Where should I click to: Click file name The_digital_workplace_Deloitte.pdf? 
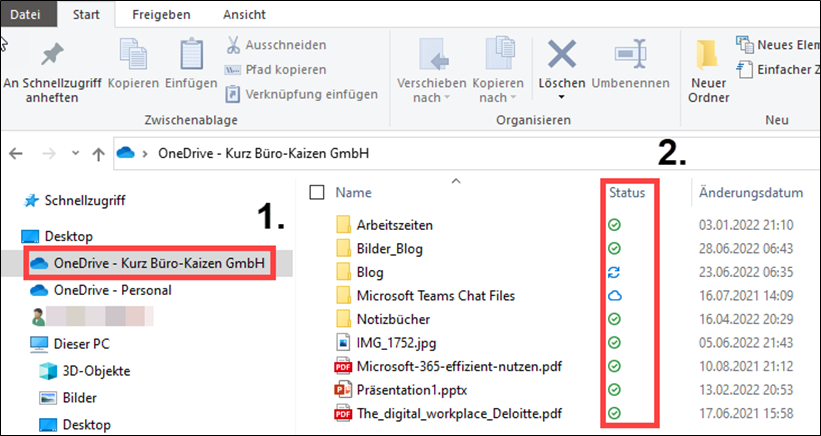click(x=459, y=413)
